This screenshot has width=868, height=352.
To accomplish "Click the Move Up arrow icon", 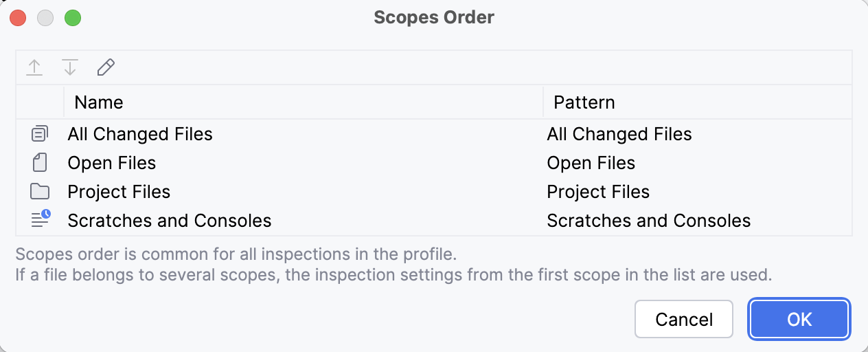I will (x=34, y=67).
